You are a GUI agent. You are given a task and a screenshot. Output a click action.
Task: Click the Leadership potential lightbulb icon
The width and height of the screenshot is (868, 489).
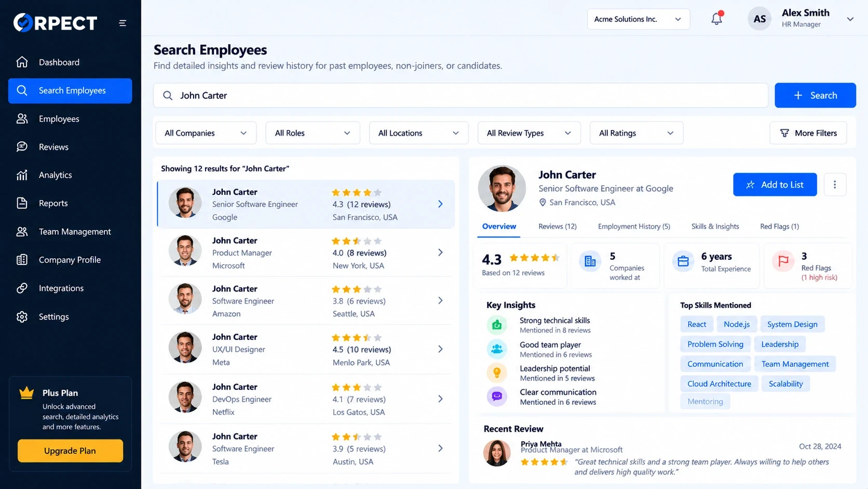(497, 373)
